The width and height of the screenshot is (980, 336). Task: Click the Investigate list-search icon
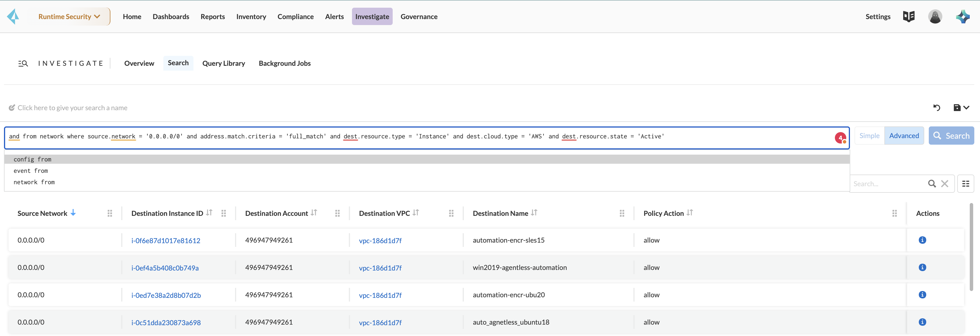click(x=23, y=63)
